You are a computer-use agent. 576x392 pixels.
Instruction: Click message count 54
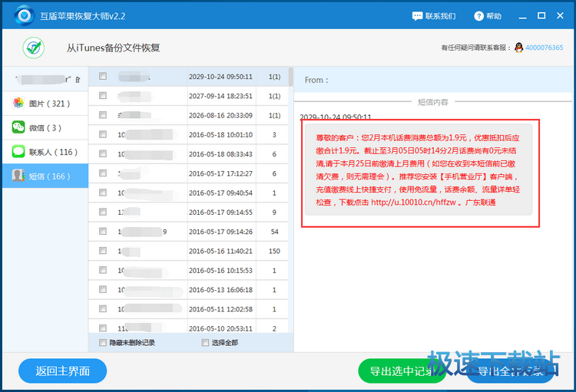tap(274, 232)
